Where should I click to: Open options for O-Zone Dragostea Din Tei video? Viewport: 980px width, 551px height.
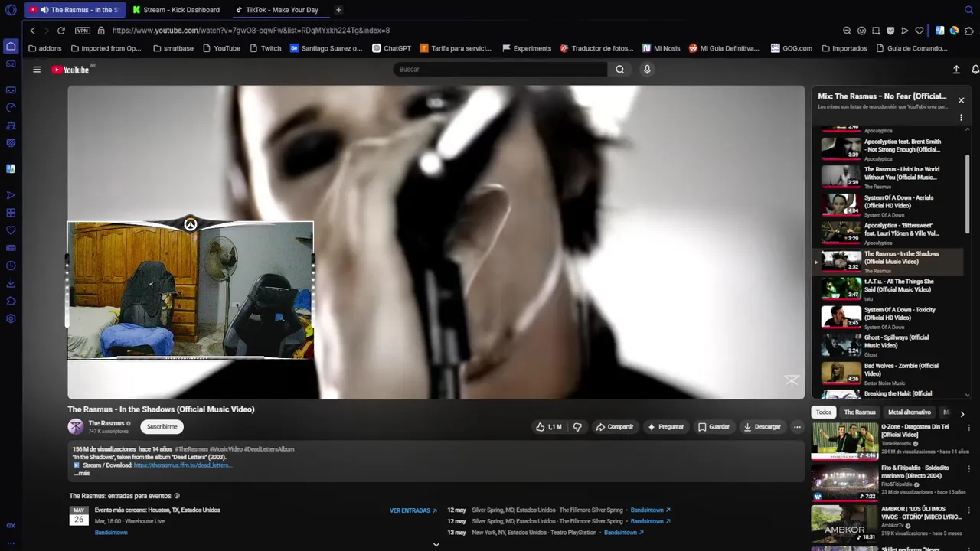point(969,428)
